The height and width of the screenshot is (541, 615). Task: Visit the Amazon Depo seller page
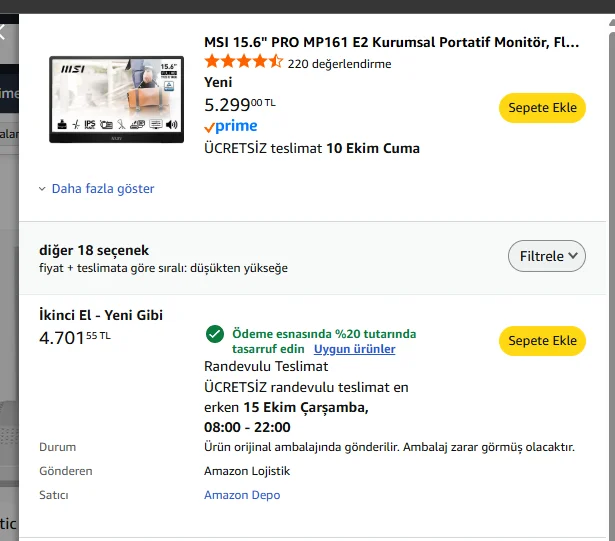[242, 495]
